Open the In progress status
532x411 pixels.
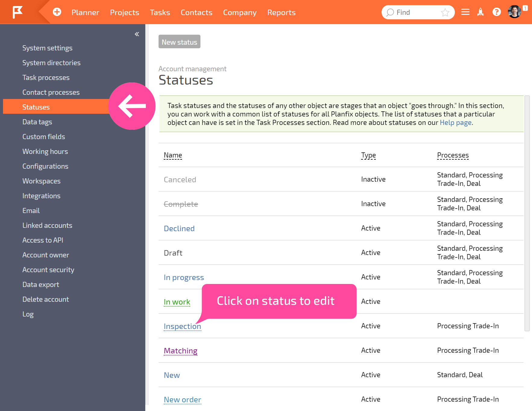(184, 277)
